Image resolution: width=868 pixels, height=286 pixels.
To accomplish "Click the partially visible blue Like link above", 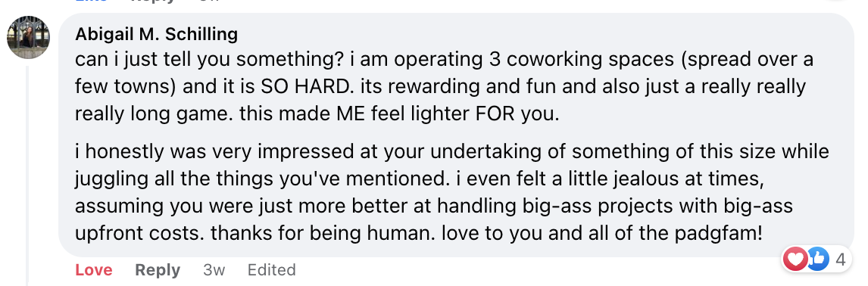I will coord(92,2).
